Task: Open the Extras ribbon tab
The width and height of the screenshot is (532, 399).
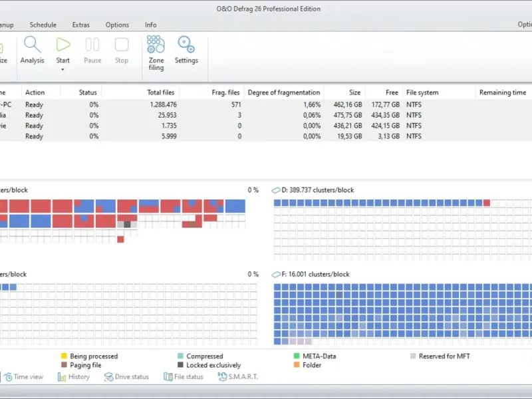Action: pos(80,25)
